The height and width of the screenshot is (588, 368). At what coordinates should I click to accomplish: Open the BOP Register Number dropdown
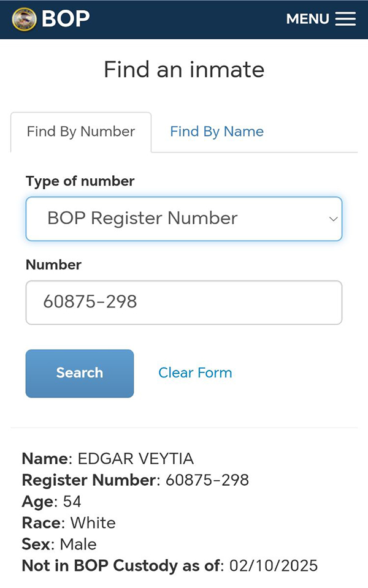[183, 219]
